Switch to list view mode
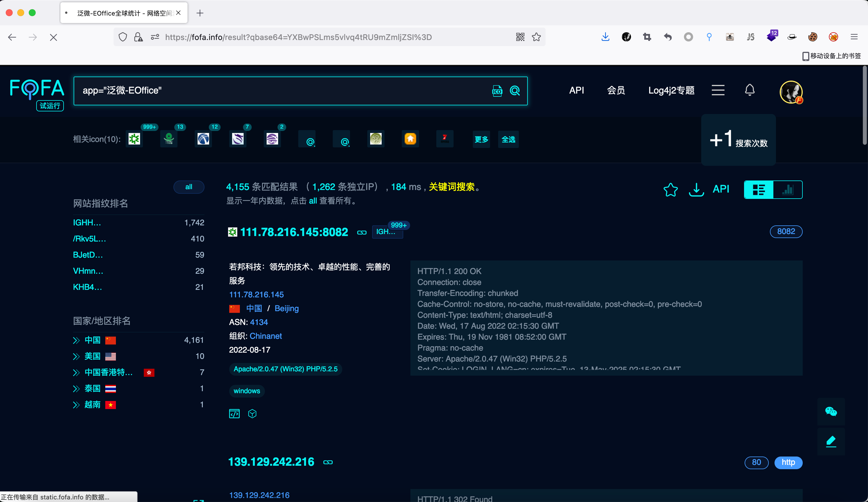The image size is (868, 502). tap(759, 190)
